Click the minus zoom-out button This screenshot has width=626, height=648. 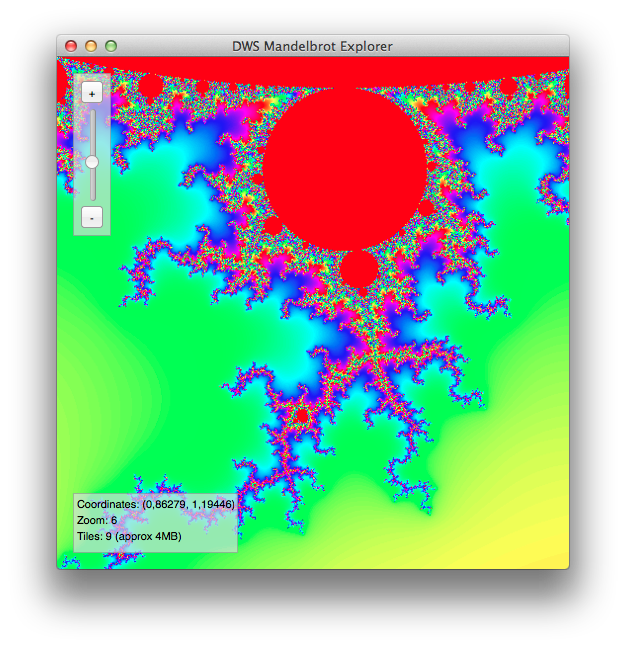pyautogui.click(x=92, y=217)
